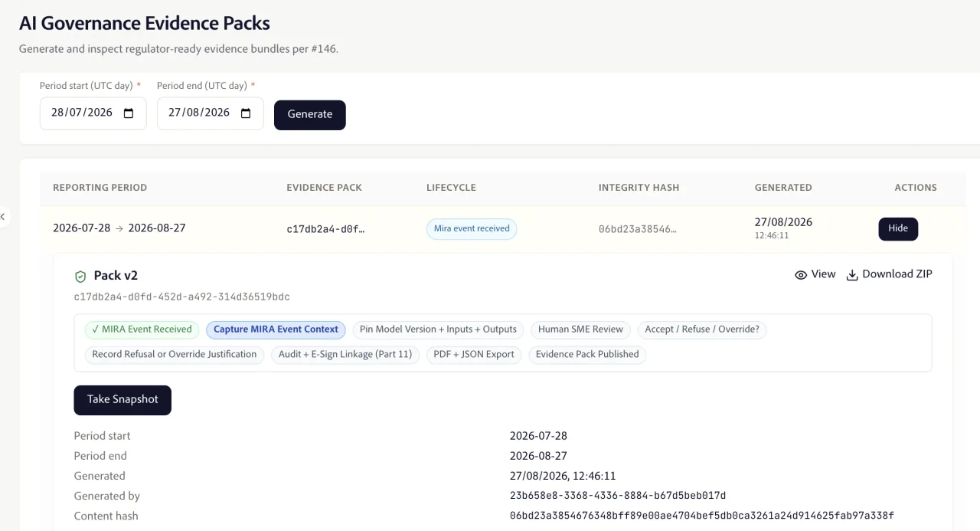The height and width of the screenshot is (531, 980).
Task: Click the Period start value 2026-07-28 in details
Action: click(x=538, y=436)
